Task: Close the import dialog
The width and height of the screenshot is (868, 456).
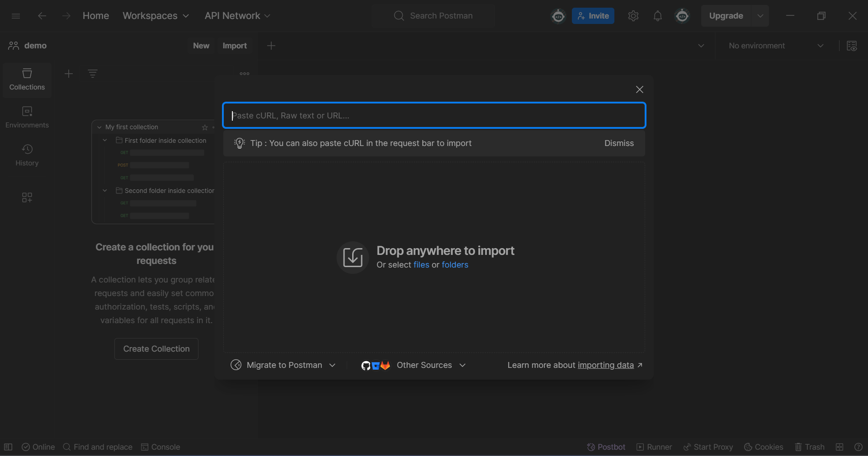Action: pos(639,89)
